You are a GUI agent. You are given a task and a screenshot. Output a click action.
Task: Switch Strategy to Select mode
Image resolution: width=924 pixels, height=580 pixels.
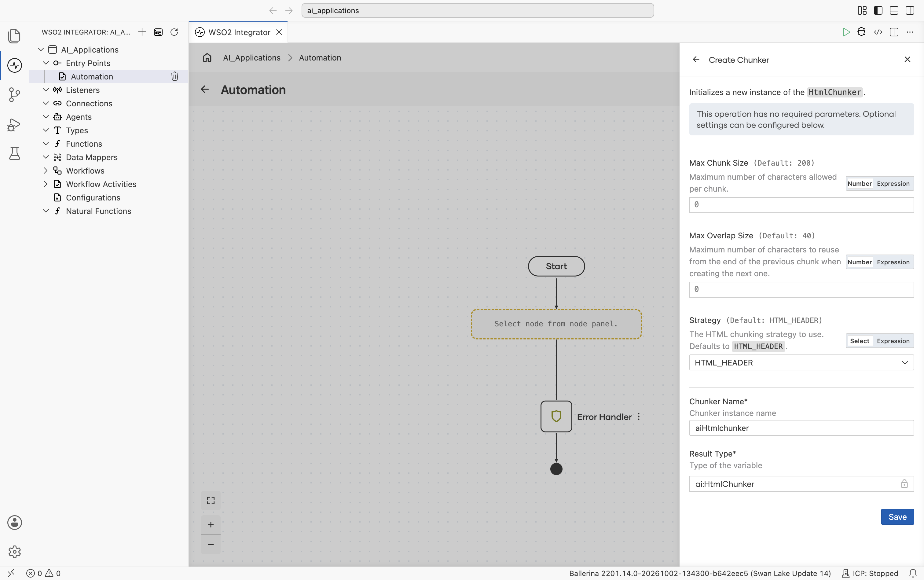tap(860, 341)
